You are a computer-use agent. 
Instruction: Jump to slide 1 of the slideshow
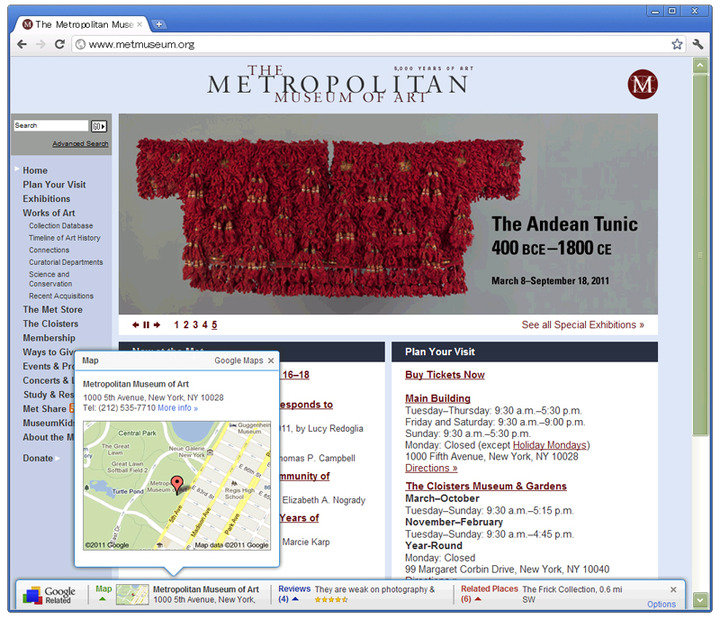(176, 325)
